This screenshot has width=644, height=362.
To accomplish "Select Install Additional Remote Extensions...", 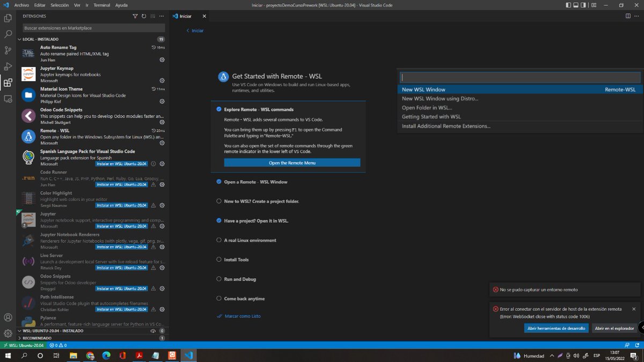I will tap(519, 126).
